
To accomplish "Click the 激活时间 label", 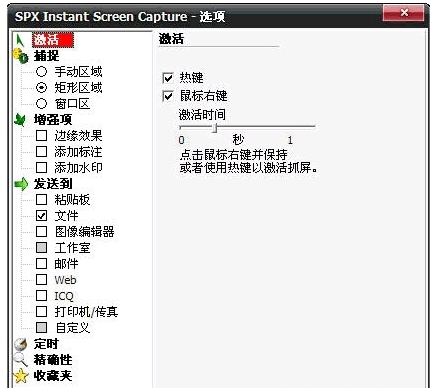I will 202,115.
